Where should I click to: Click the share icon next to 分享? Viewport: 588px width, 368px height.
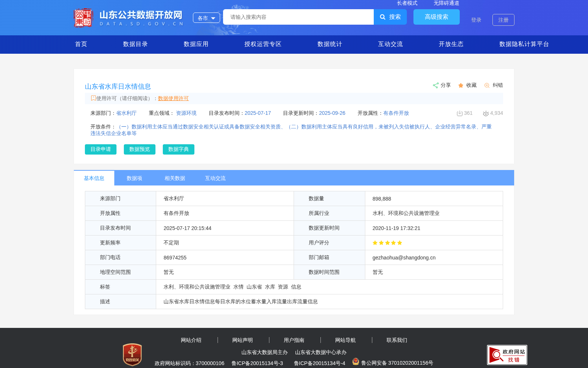[x=435, y=85]
